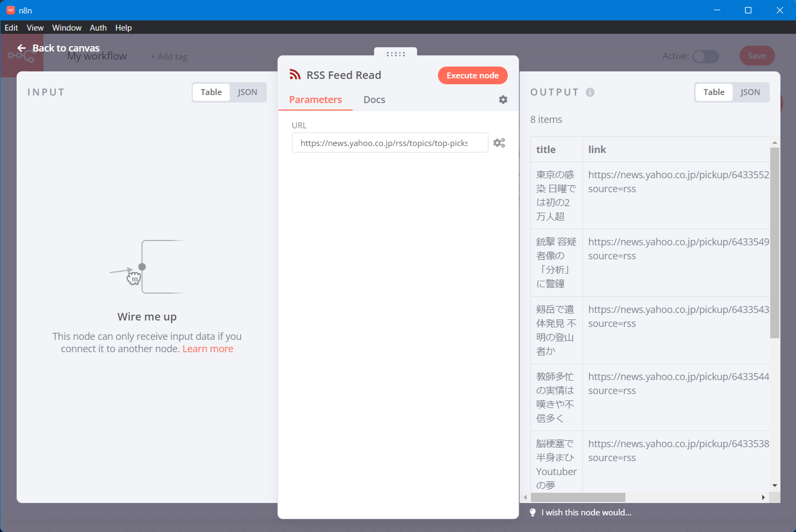Switch output view to JSON
Viewport: 796px width, 532px height.
pyautogui.click(x=750, y=92)
